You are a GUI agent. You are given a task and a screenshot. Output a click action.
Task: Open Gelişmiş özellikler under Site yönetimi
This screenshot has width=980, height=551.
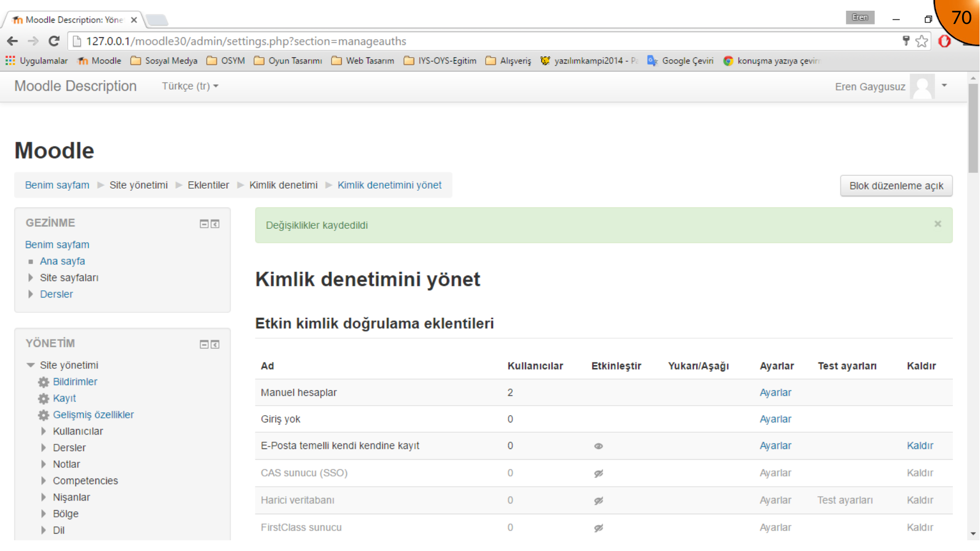pos(93,415)
